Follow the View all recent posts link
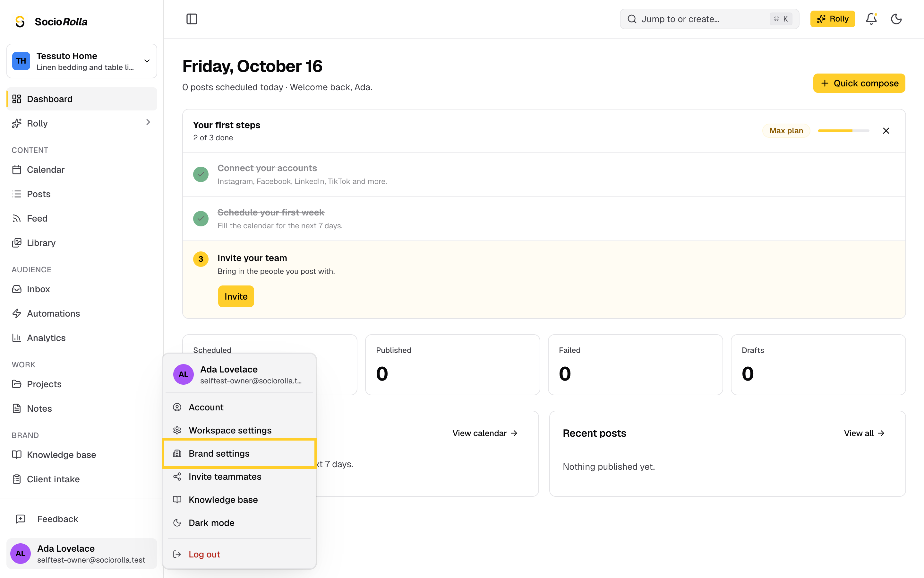This screenshot has width=924, height=578. [x=864, y=433]
